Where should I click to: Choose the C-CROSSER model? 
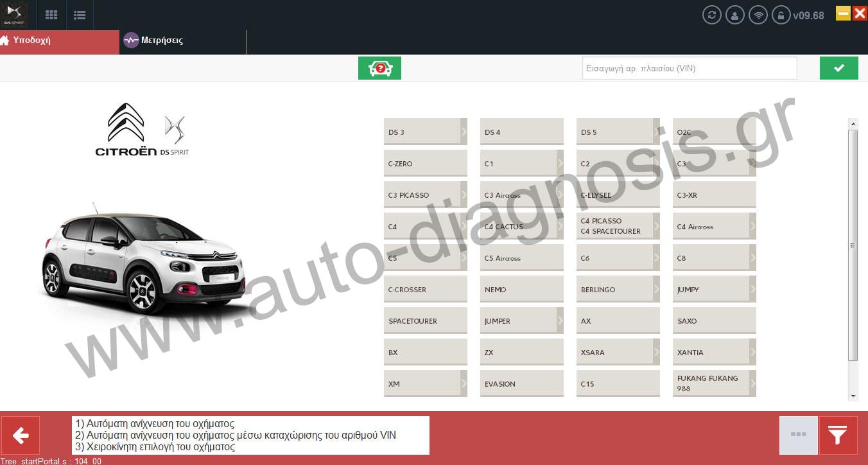(x=426, y=289)
